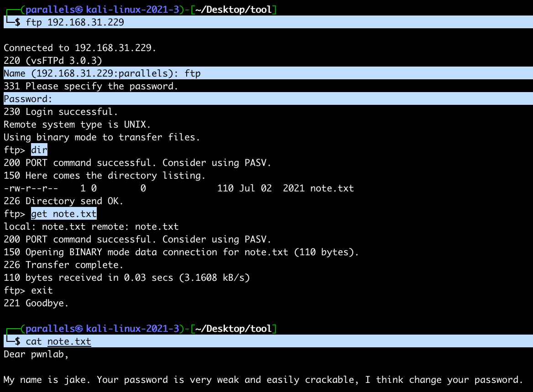Screen dimensions: 533x392
Task: Click the '221 Goodbye.' response line
Action: tap(36, 303)
